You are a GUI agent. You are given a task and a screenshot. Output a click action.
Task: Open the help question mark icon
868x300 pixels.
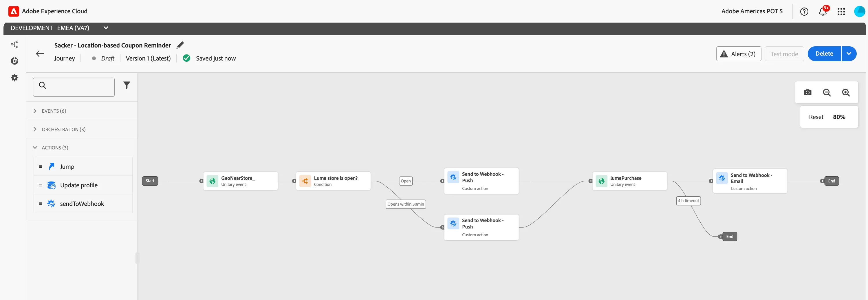click(x=804, y=12)
